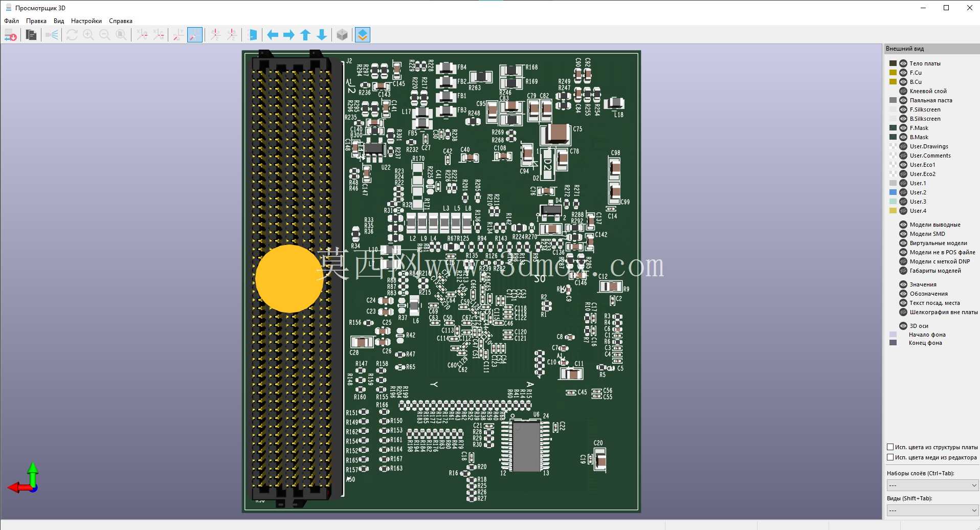Open the Виды viewport dropdown
The width and height of the screenshot is (980, 530).
(932, 510)
